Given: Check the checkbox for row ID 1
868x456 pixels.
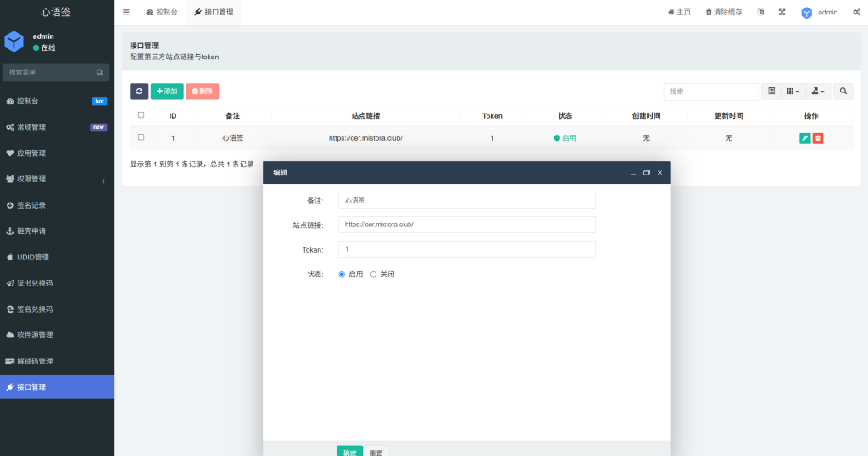Looking at the screenshot, I should click(x=142, y=137).
